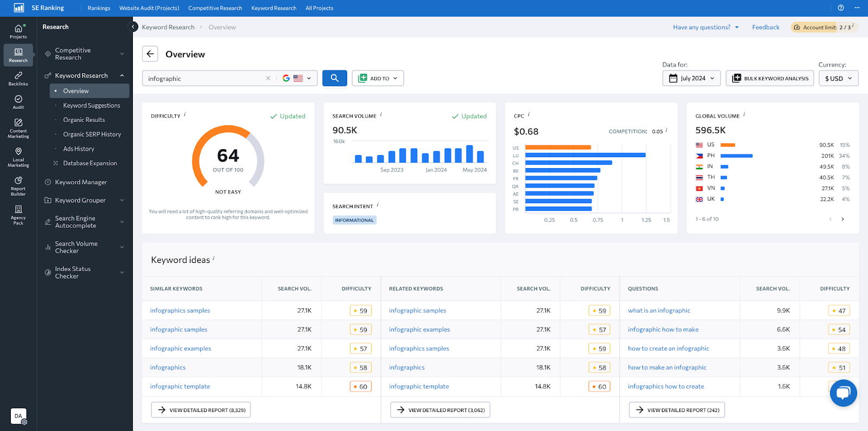The width and height of the screenshot is (868, 431).
Task: Click the DA account avatar
Action: point(18,416)
